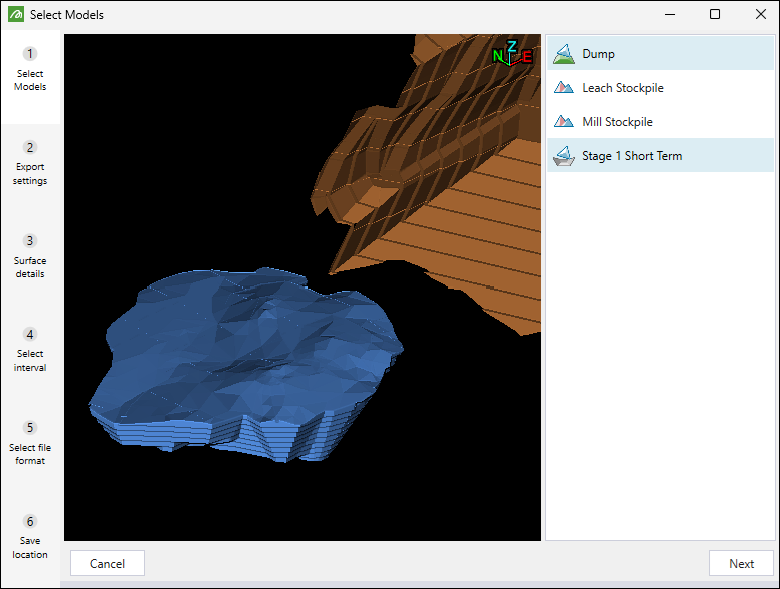Switch to step 4 Select interval
This screenshot has width=780, height=589.
point(30,350)
